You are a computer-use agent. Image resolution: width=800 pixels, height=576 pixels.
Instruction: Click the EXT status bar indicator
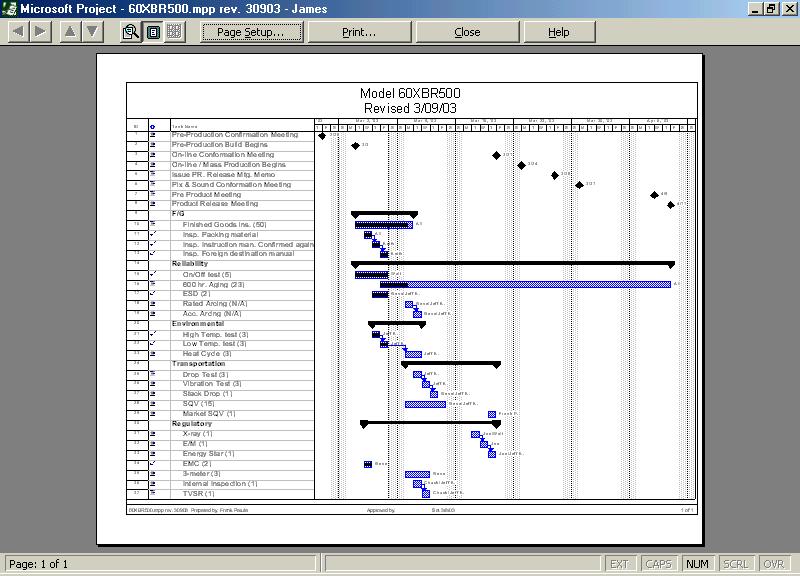coord(619,564)
